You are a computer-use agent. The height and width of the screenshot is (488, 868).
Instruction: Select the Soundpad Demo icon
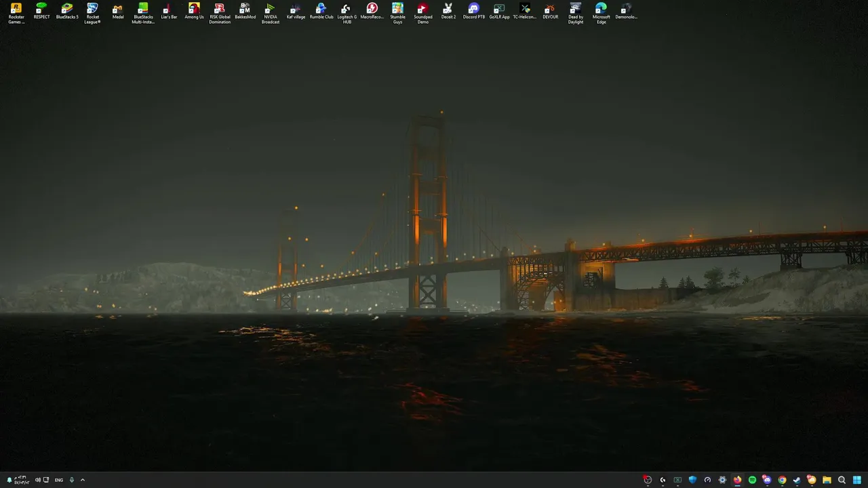423,13
